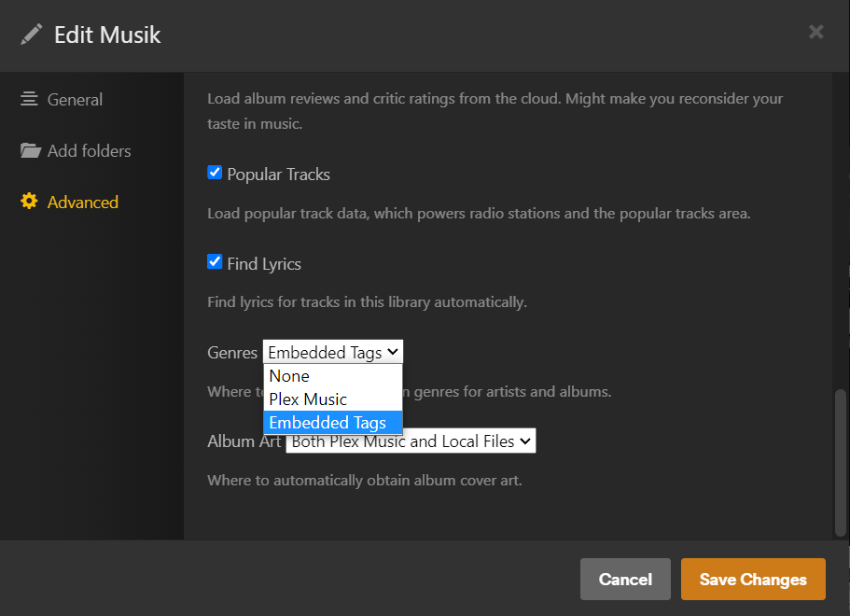Close the Edit Musik dialog with the X
The width and height of the screenshot is (850, 616).
tap(815, 33)
